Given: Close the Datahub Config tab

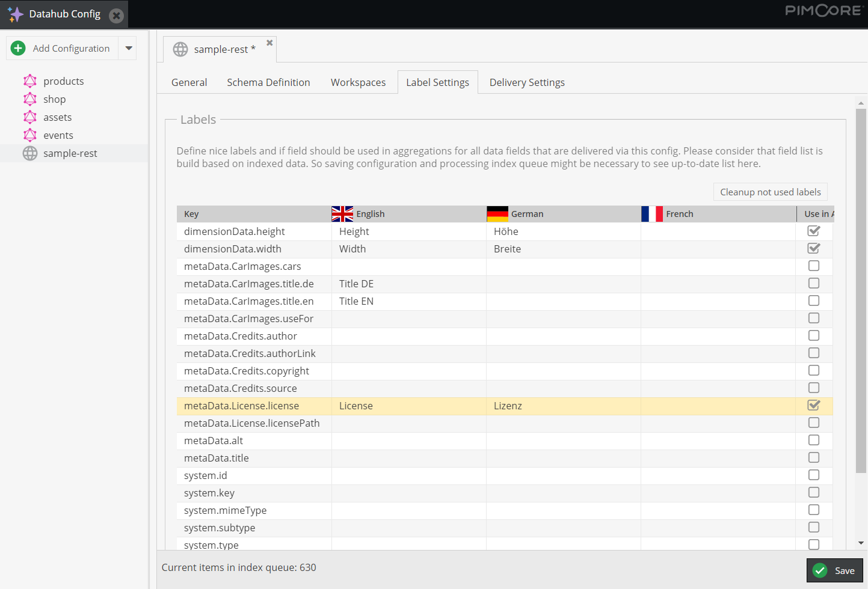Looking at the screenshot, I should (117, 16).
